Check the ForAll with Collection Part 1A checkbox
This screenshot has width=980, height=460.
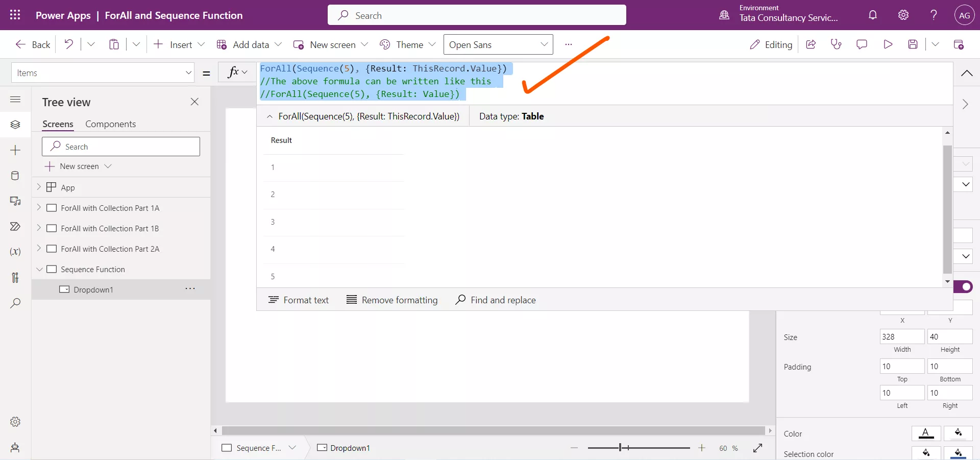[52, 208]
